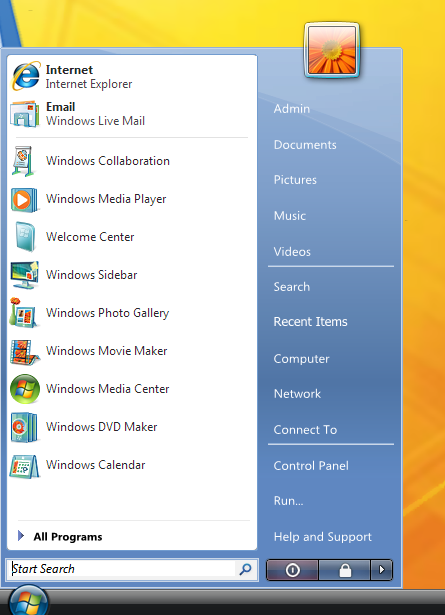Expand shutdown options arrow next to lock
The width and height of the screenshot is (445, 615).
tap(381, 570)
